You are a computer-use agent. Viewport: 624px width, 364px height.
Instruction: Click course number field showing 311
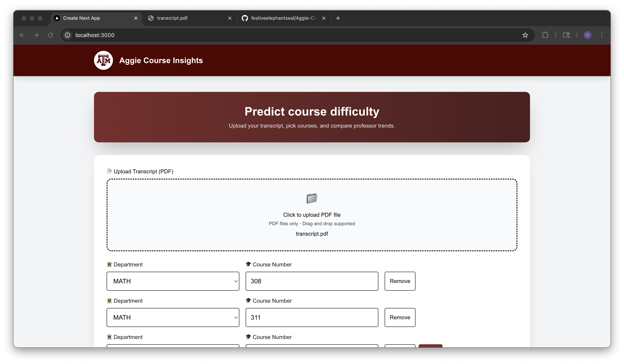[312, 317]
